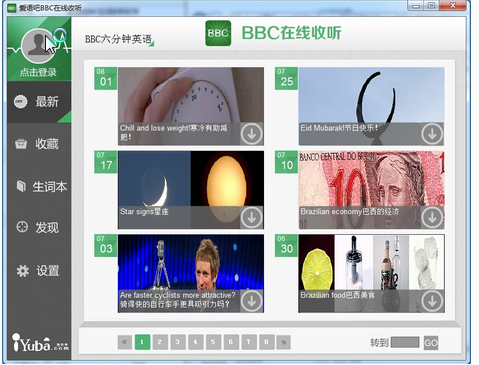Click the 07/25 date badge
The image size is (479, 365).
tap(286, 78)
